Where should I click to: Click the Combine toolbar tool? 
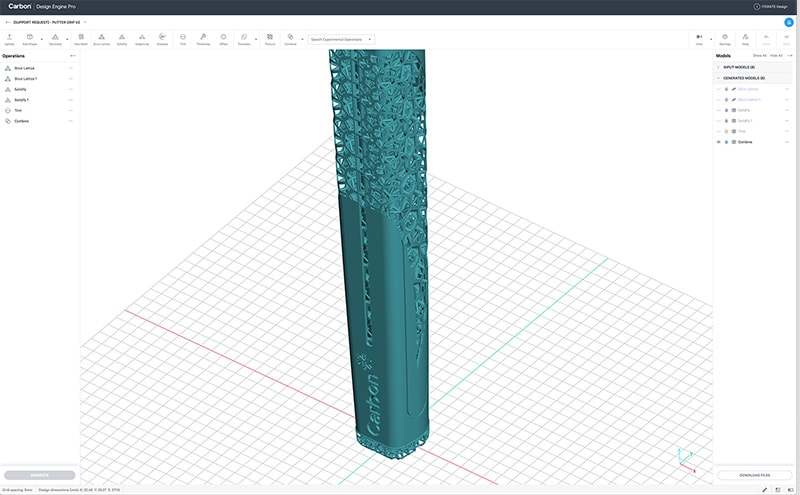click(290, 39)
